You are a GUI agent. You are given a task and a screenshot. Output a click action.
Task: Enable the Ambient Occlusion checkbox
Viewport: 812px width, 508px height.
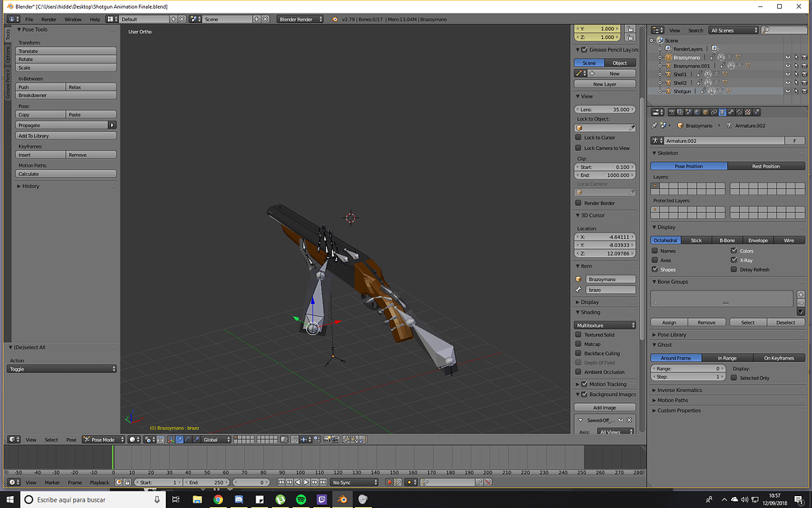pos(578,371)
